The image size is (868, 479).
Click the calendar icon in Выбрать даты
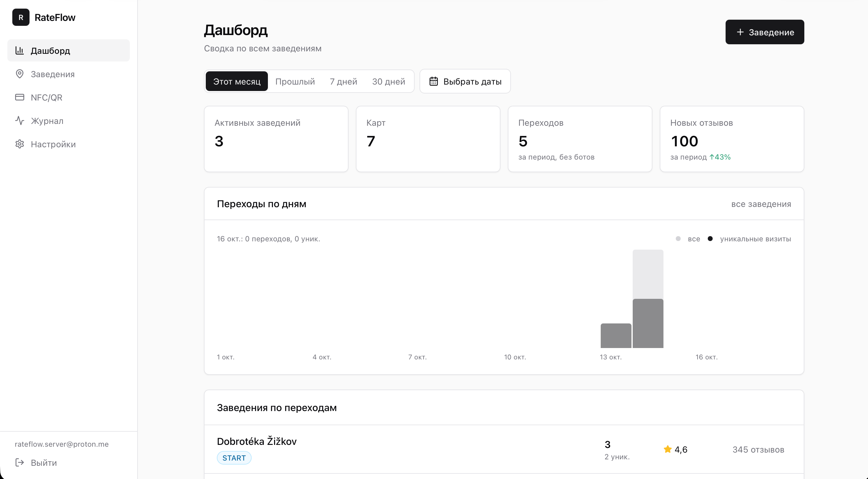(434, 81)
